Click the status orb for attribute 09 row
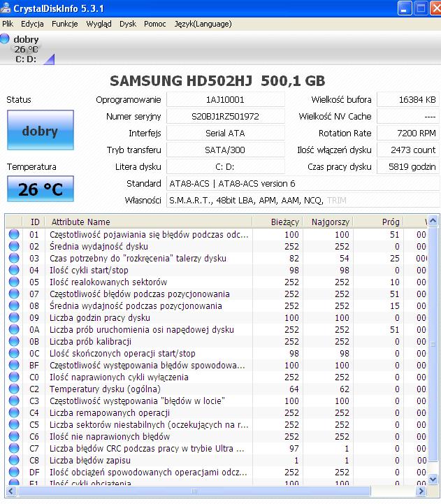Viewport: 441px width, 504px height. pos(14,318)
